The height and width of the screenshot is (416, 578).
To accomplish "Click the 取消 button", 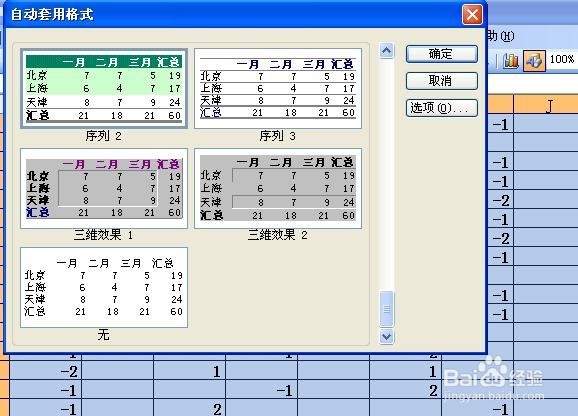I will tap(442, 81).
